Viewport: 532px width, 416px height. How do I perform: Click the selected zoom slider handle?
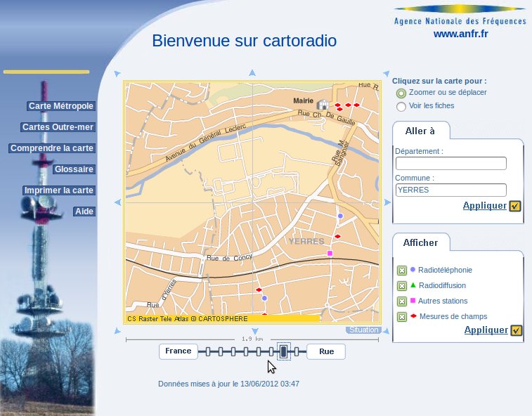[283, 351]
